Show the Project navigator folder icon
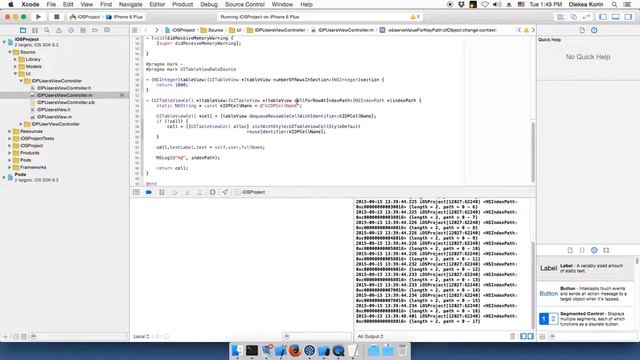Screen dimensions: 640x360 (x=23, y=30)
